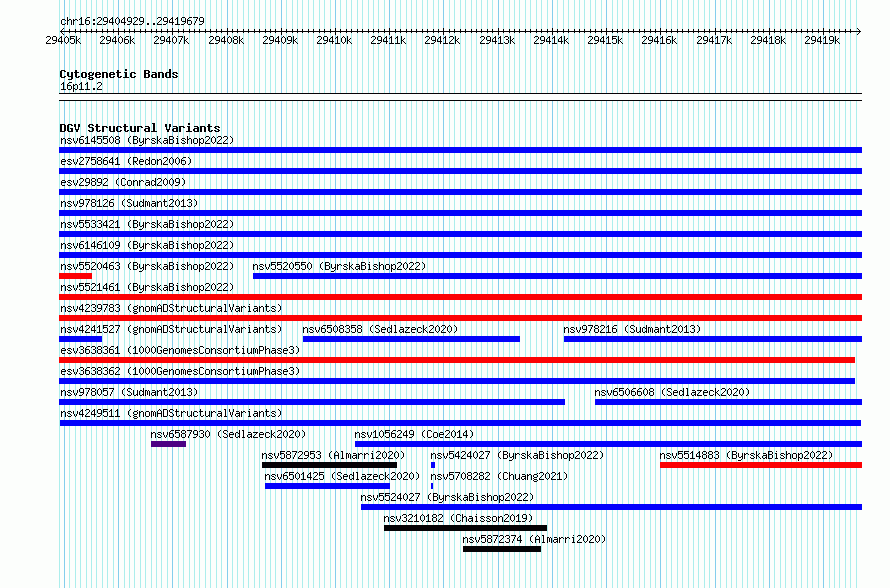
Task: Open the nsv5520550 (ByrskaBishop2022) label
Action: [x=339, y=266]
